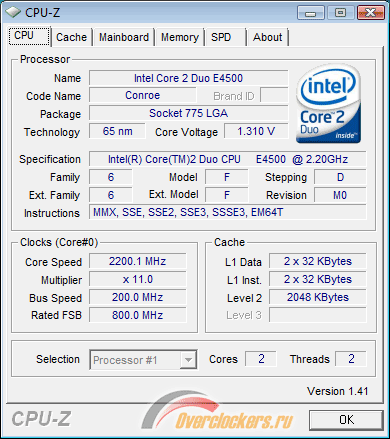Click the Core Speed value 2200.1 MHz
This screenshot has width=390, height=439.
coord(138,261)
